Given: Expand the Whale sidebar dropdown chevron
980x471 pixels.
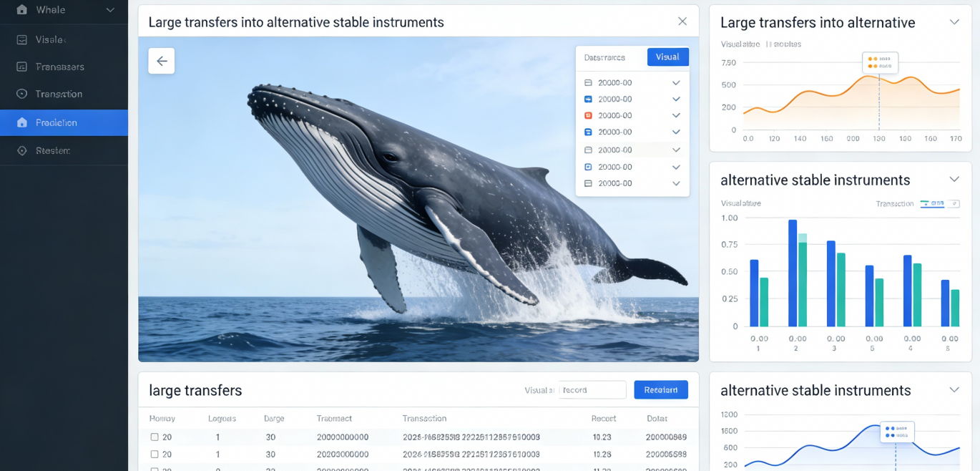Looking at the screenshot, I should [x=110, y=10].
